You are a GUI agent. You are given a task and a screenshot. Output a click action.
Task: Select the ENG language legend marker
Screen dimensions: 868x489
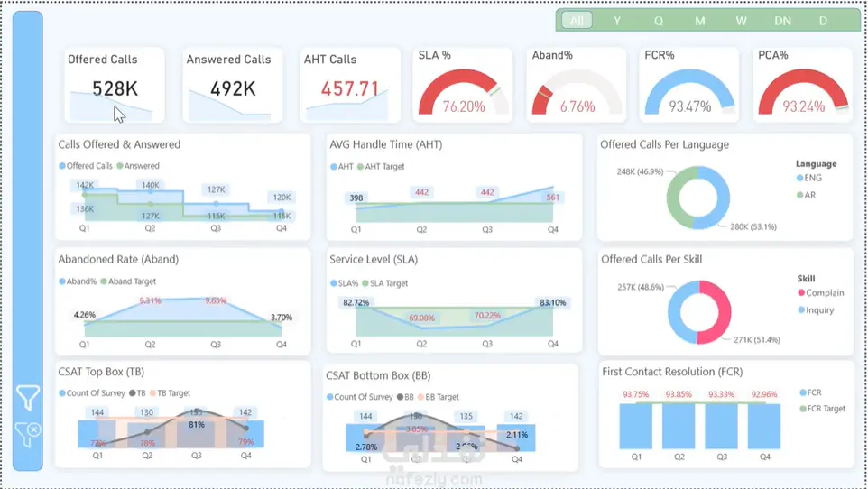click(799, 178)
